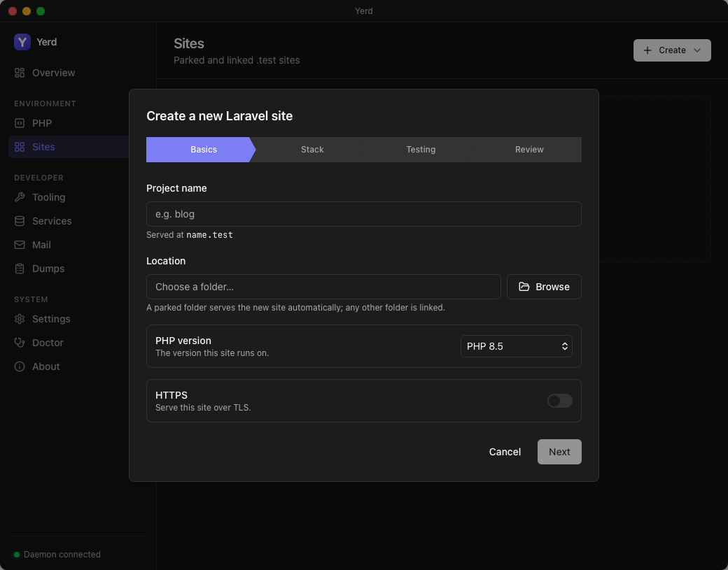Open the Mail sidebar item

[78, 245]
